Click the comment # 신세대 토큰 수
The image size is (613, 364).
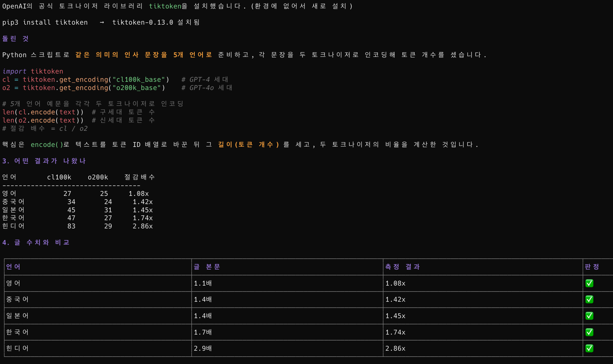pyautogui.click(x=123, y=120)
